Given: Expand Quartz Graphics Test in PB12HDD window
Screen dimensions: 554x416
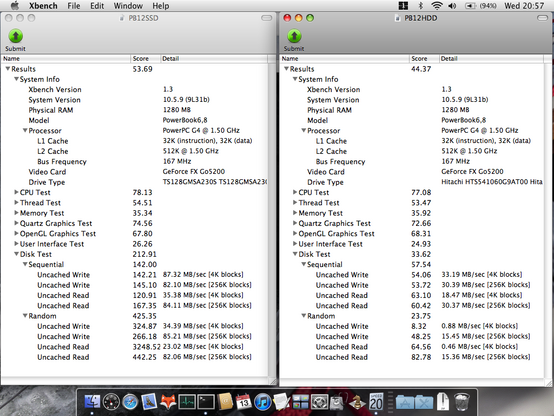Looking at the screenshot, I should pyautogui.click(x=295, y=223).
